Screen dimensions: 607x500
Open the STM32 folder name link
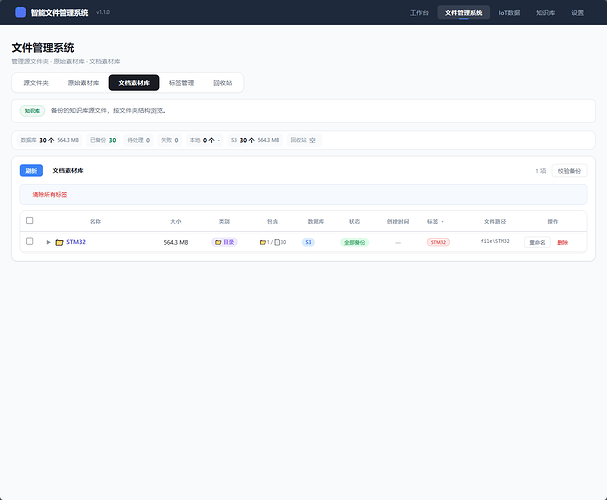pyautogui.click(x=76, y=242)
